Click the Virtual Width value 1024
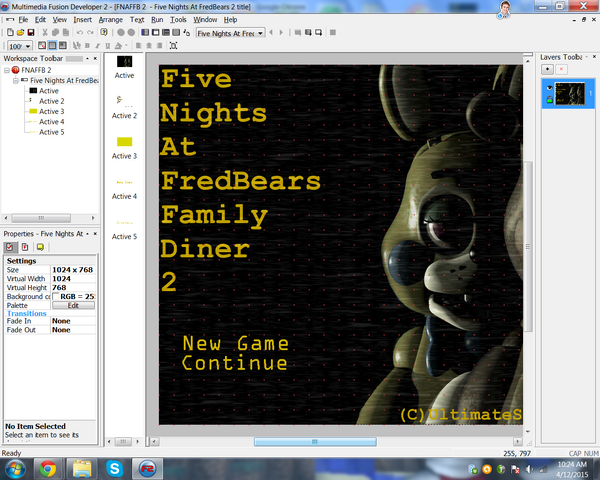The image size is (600, 480). 61,279
